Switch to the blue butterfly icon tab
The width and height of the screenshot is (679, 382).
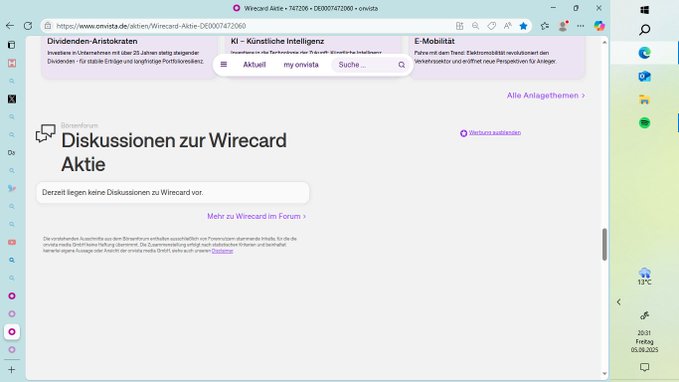[12, 188]
